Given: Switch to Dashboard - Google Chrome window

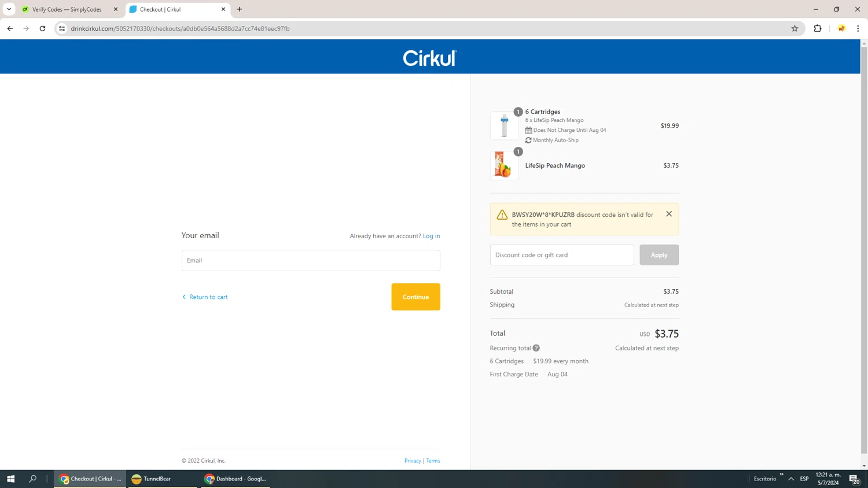Looking at the screenshot, I should (x=236, y=479).
